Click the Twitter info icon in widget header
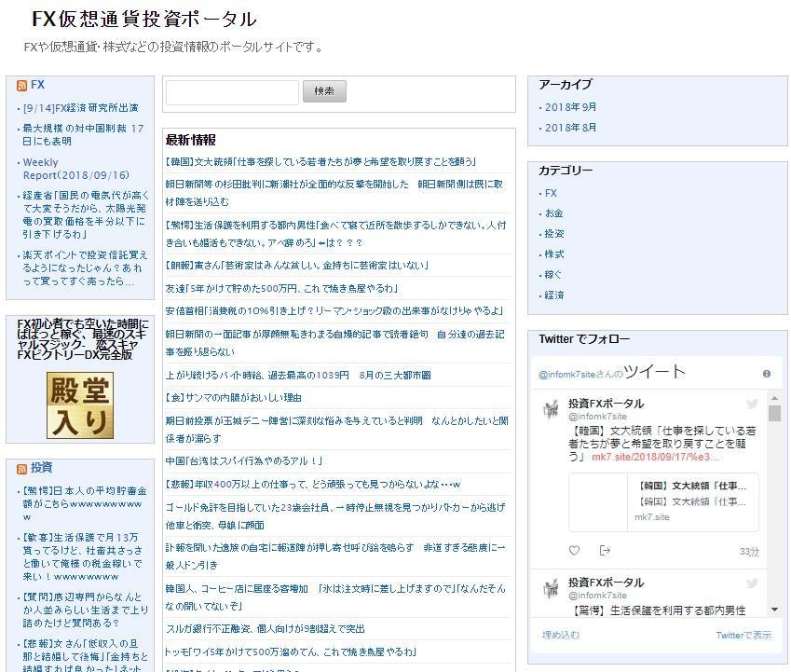 767,374
